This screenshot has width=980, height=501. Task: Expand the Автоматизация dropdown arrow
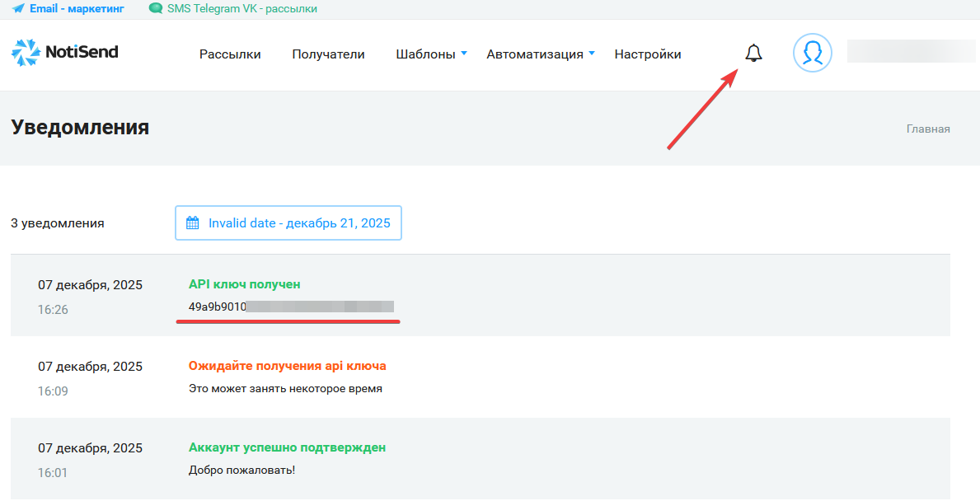pyautogui.click(x=592, y=54)
